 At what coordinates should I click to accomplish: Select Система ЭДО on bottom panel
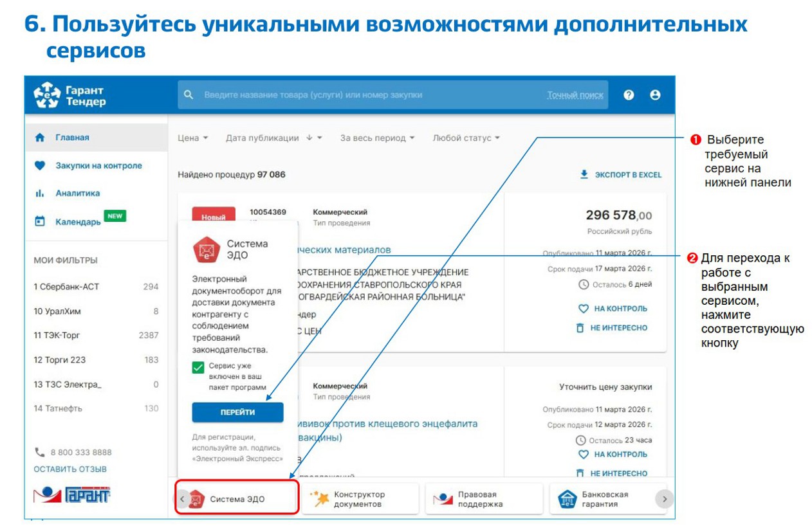pyautogui.click(x=237, y=499)
